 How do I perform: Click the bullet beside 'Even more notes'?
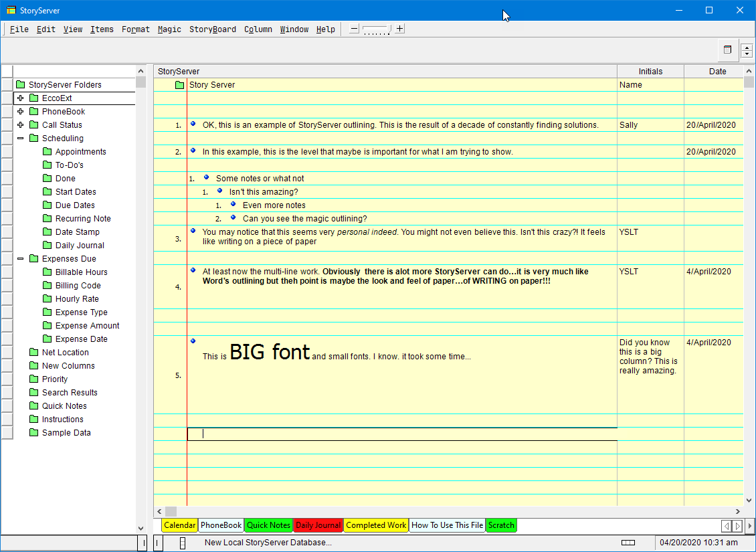click(233, 204)
